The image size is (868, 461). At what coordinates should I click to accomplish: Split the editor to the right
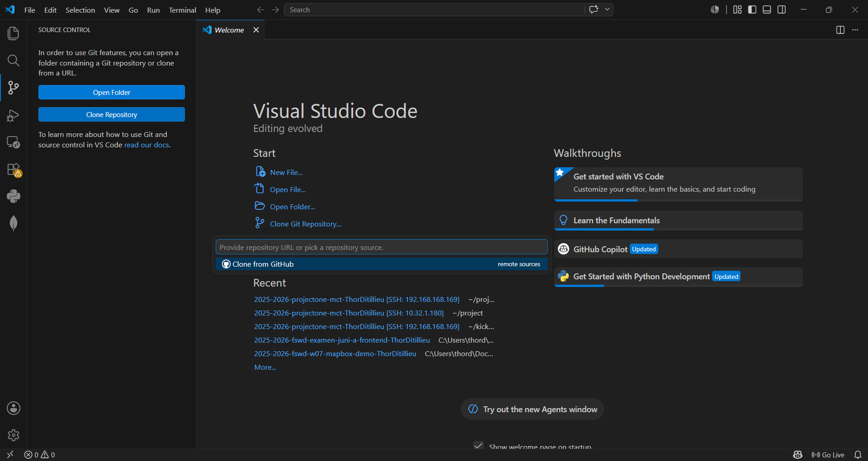tap(840, 30)
